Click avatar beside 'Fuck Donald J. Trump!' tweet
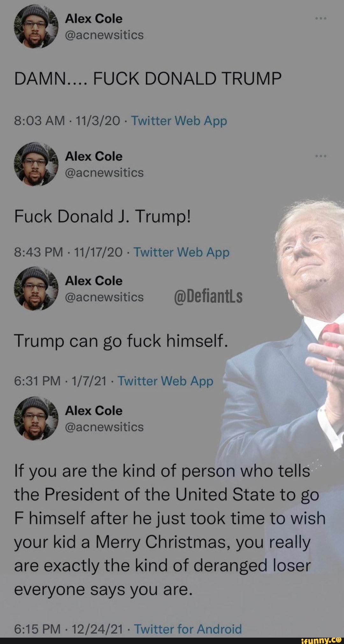This screenshot has width=344, height=644. (36, 164)
